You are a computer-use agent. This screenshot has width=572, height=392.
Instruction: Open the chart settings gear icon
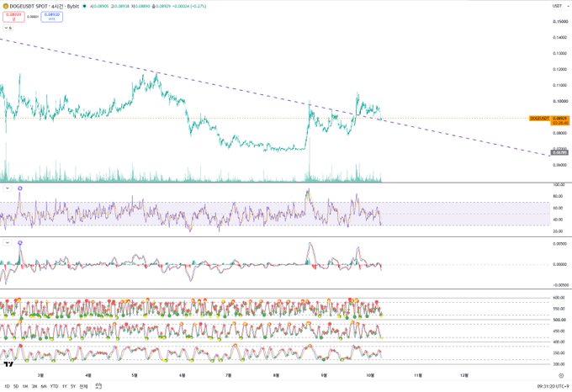click(x=561, y=375)
